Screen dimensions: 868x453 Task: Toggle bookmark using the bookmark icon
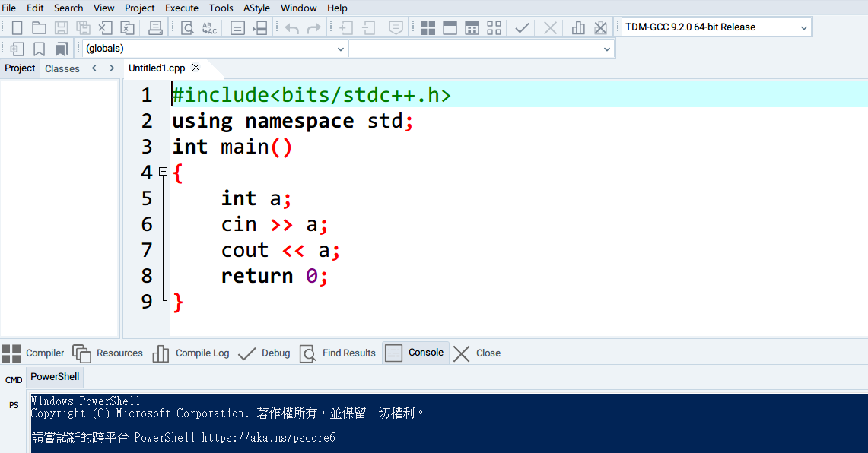click(x=39, y=49)
